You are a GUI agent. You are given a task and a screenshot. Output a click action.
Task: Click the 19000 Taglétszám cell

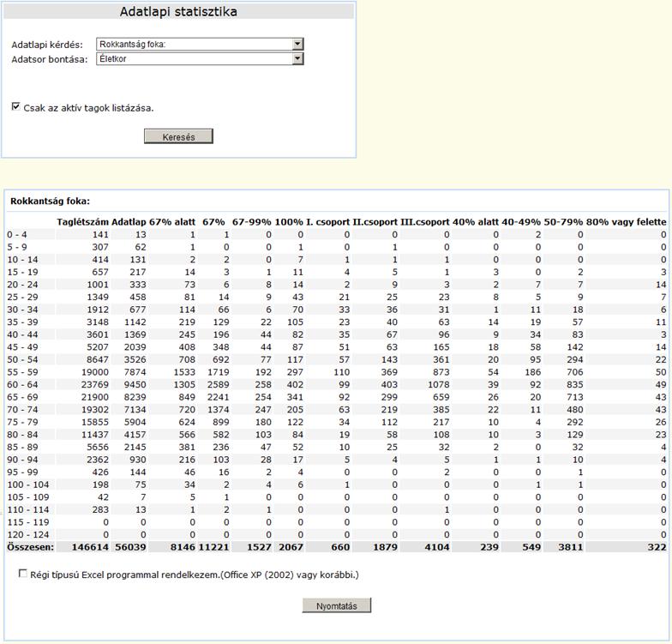point(94,372)
